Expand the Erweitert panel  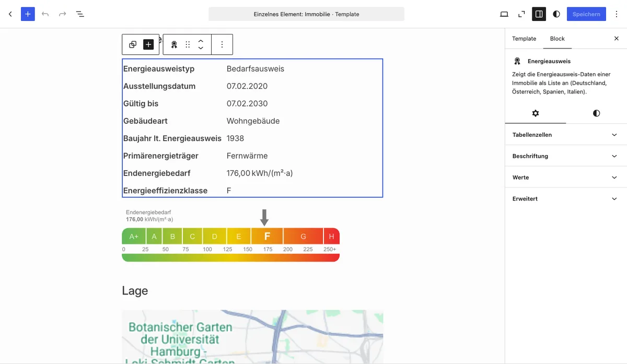[566, 199]
